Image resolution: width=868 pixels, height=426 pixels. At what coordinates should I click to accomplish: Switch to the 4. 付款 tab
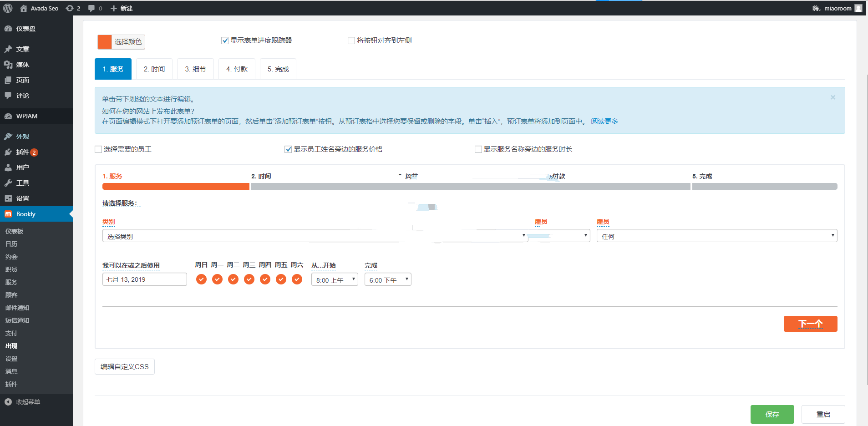(x=237, y=69)
